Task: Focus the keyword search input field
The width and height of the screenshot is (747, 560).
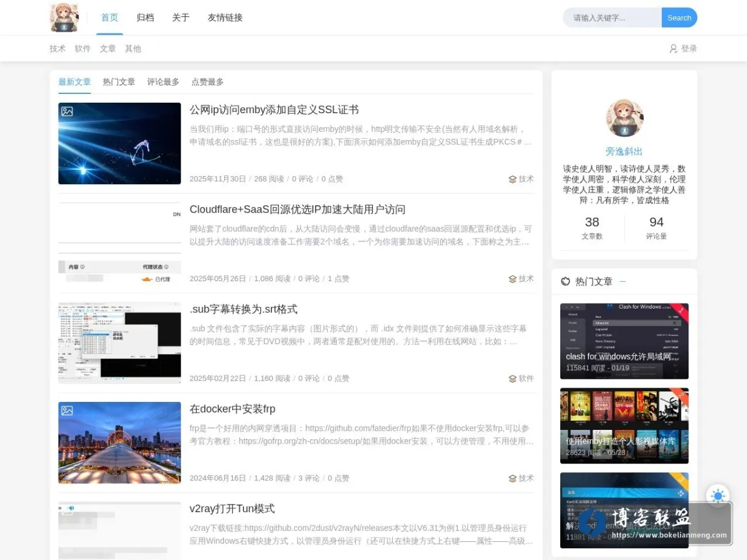Action: pos(613,17)
